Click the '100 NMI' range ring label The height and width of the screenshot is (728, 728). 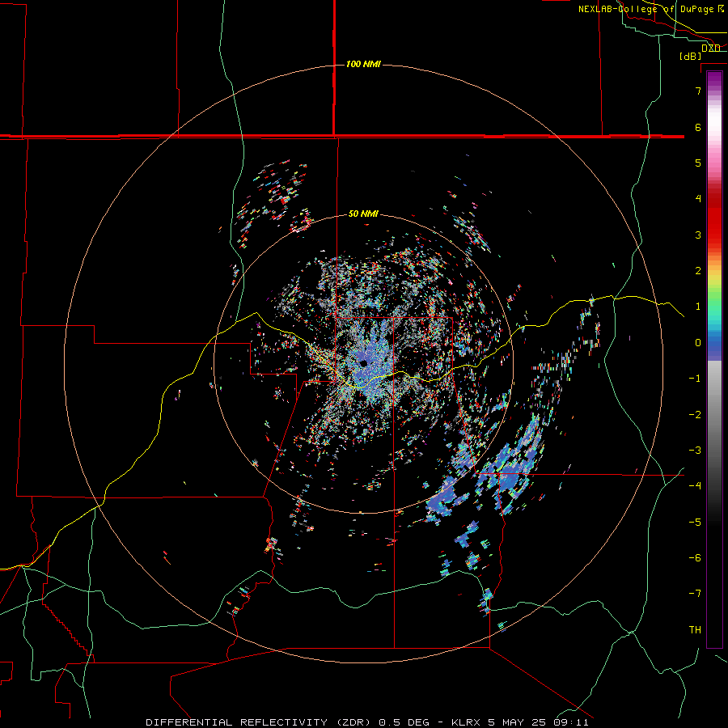click(363, 64)
